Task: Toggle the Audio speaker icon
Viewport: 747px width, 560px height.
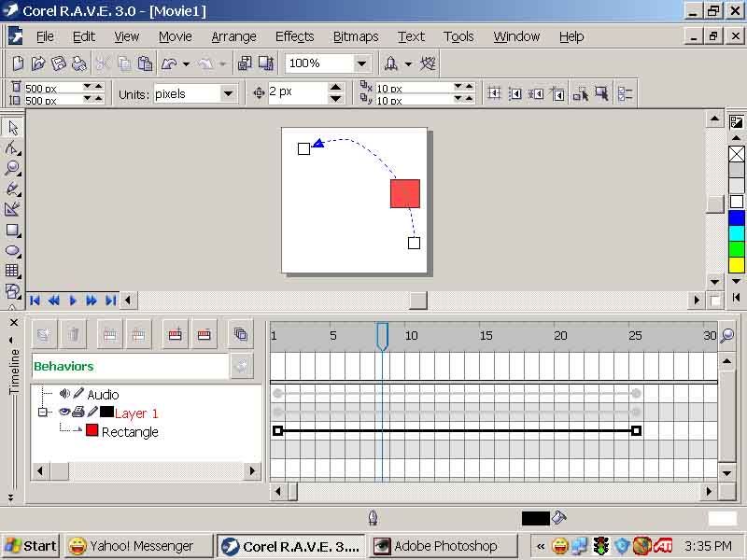Action: (64, 393)
